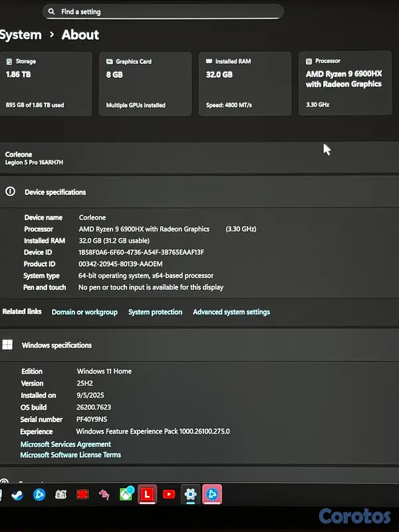The width and height of the screenshot is (399, 532).
Task: Open the red ticket-shaped taskbar icon
Action: point(82,494)
